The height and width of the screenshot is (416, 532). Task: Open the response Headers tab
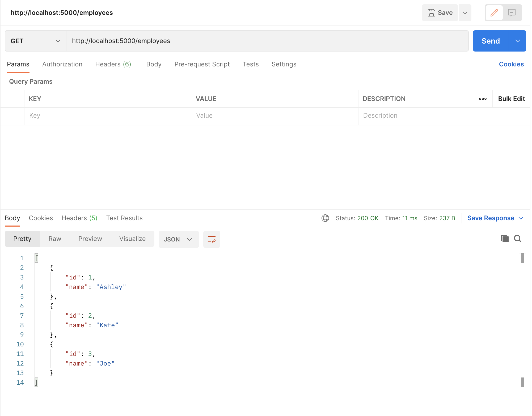pos(79,218)
